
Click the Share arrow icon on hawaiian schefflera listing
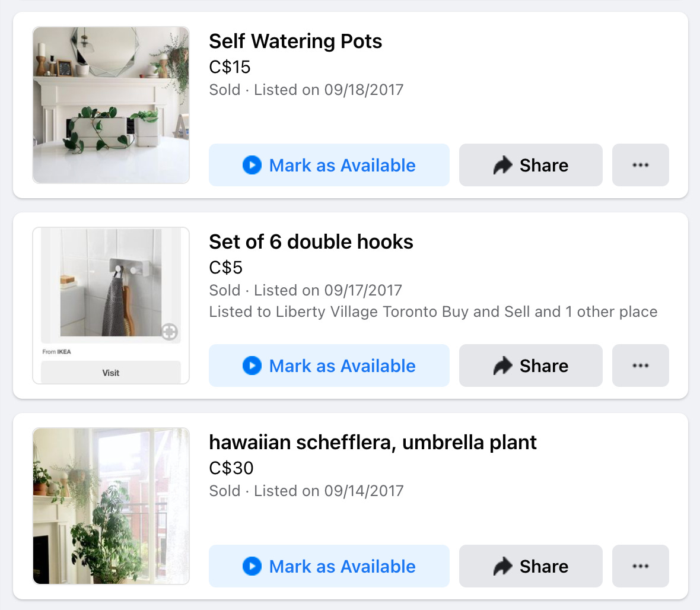click(x=502, y=566)
